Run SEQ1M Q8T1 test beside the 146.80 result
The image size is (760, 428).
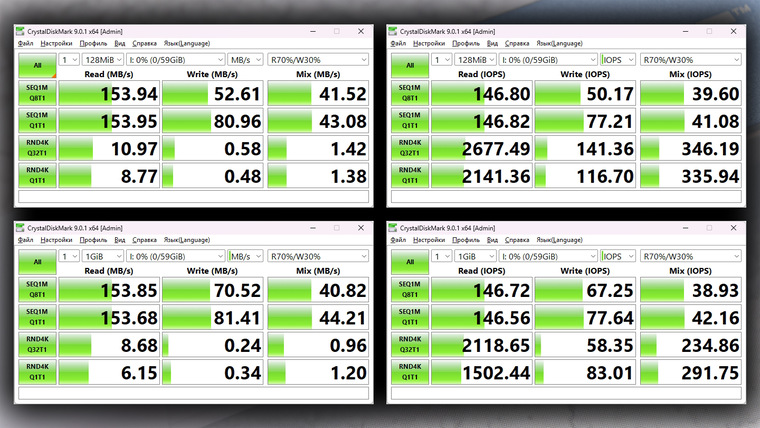410,93
